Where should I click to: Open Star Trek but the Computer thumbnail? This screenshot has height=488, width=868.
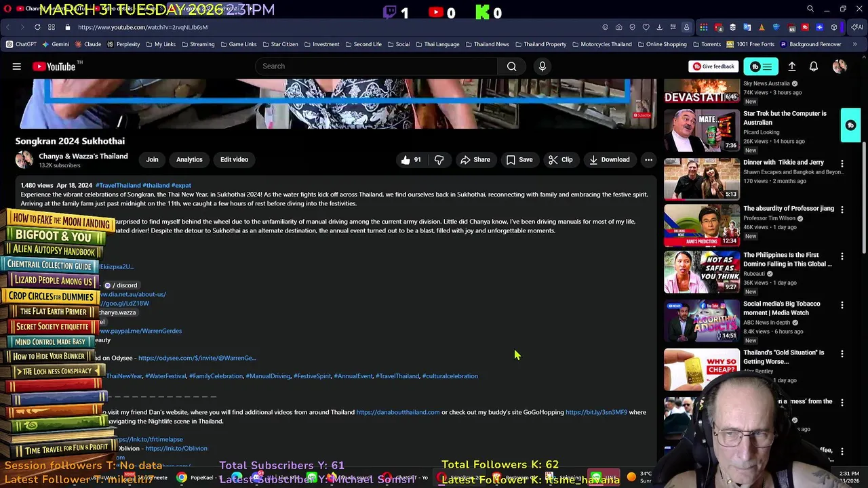(702, 131)
